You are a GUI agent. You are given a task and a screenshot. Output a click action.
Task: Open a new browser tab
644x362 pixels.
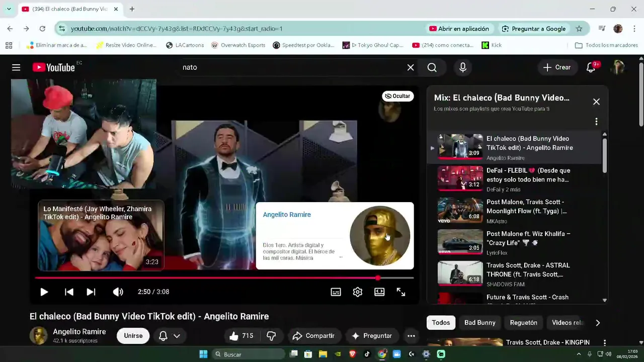coord(132,9)
